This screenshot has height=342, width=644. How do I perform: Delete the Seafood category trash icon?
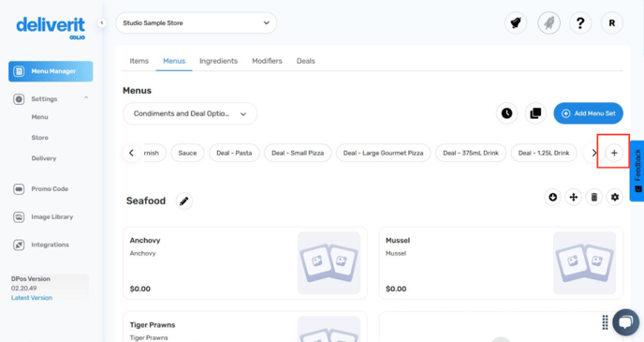(x=593, y=198)
